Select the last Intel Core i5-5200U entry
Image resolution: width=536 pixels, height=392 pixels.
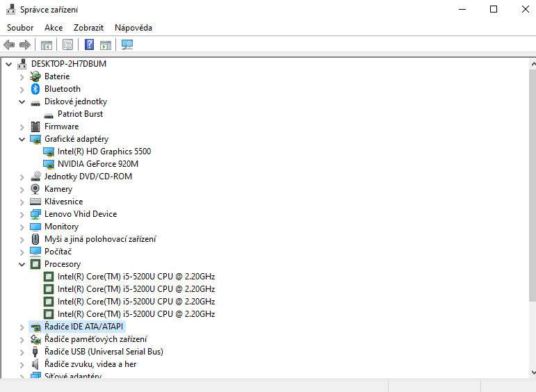[x=136, y=314]
